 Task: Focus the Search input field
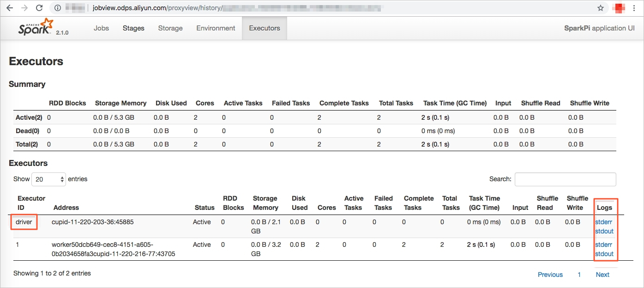[x=565, y=179]
